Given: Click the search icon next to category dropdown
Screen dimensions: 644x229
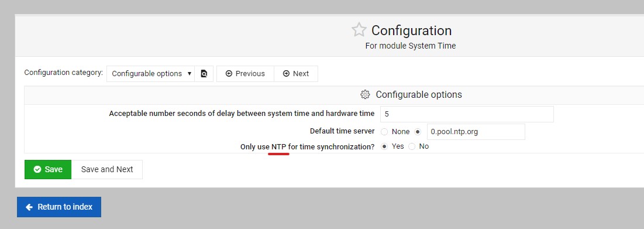Looking at the screenshot, I should [204, 74].
